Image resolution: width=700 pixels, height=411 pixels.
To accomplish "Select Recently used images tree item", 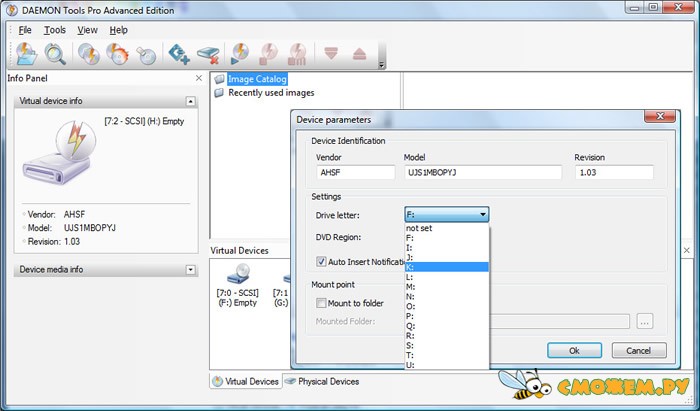I will pos(271,93).
